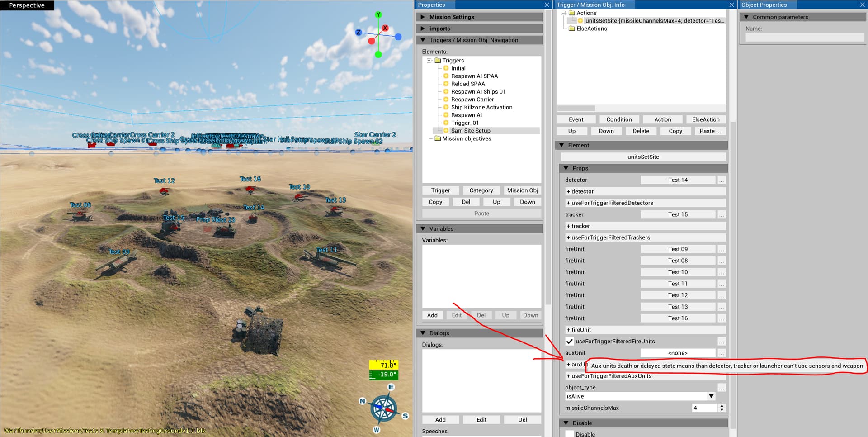Click the missileChannelsMax value field
Screen dimensions: 868x437
pyautogui.click(x=704, y=408)
